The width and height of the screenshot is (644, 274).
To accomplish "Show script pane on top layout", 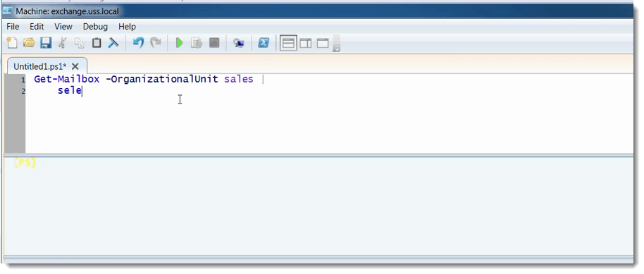I will pos(288,43).
